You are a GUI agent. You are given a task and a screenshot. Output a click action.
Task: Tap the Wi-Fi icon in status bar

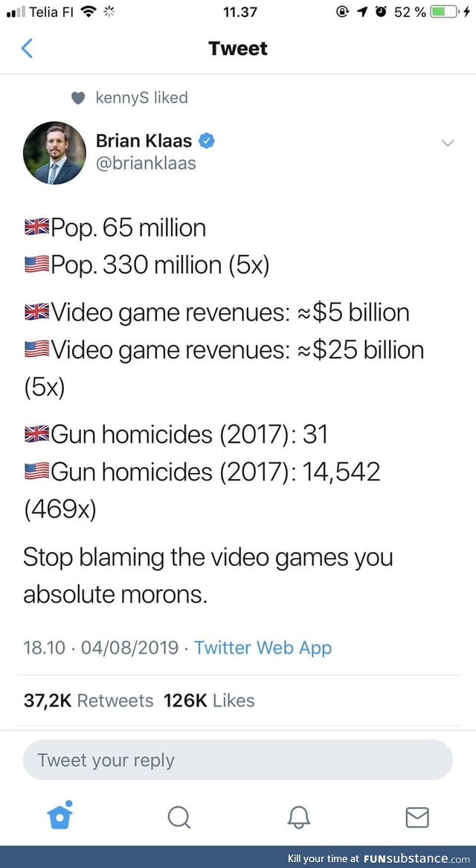pyautogui.click(x=88, y=12)
